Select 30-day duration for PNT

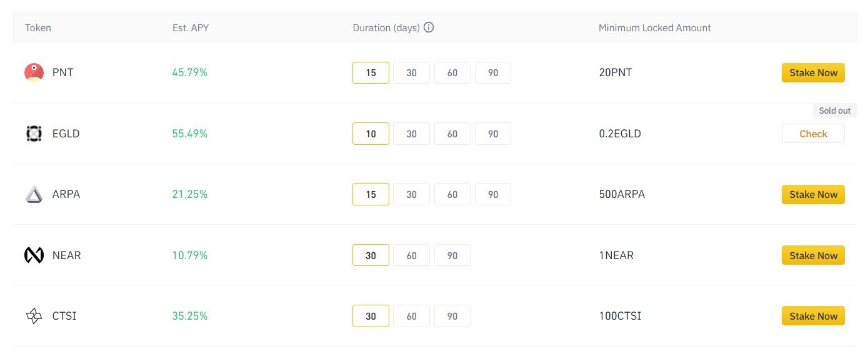click(x=411, y=72)
